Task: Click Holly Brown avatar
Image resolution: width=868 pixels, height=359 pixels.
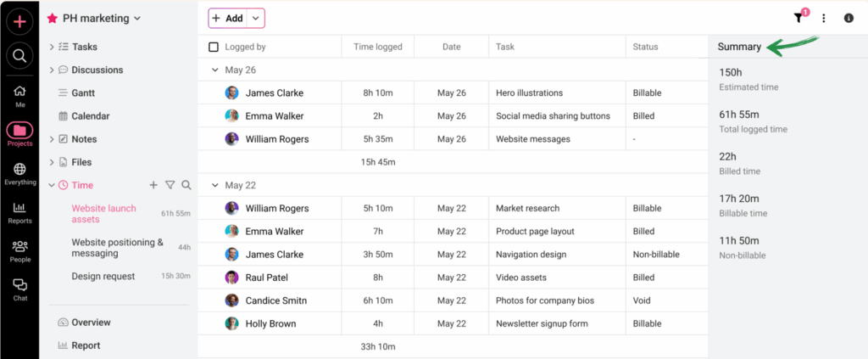Action: coord(232,323)
